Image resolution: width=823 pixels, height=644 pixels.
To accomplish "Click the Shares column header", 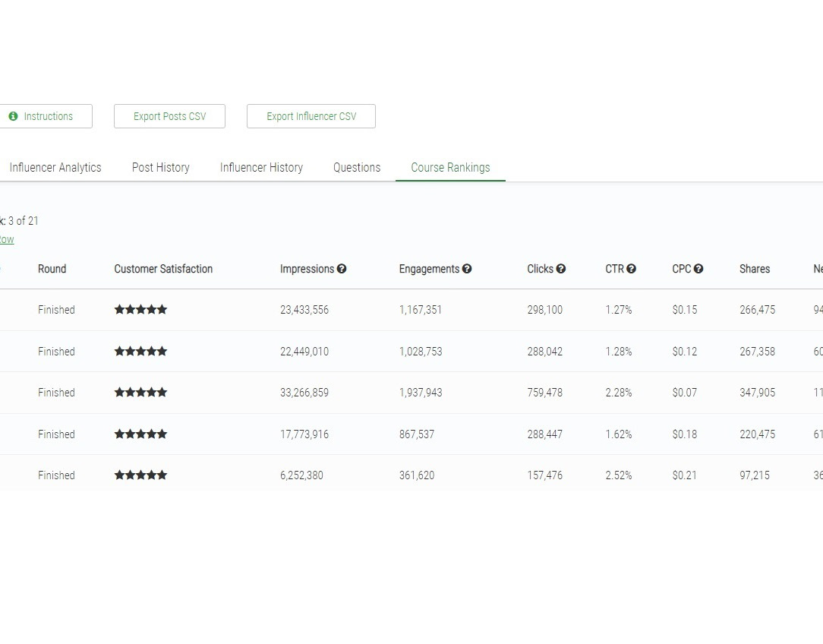I will coord(754,269).
